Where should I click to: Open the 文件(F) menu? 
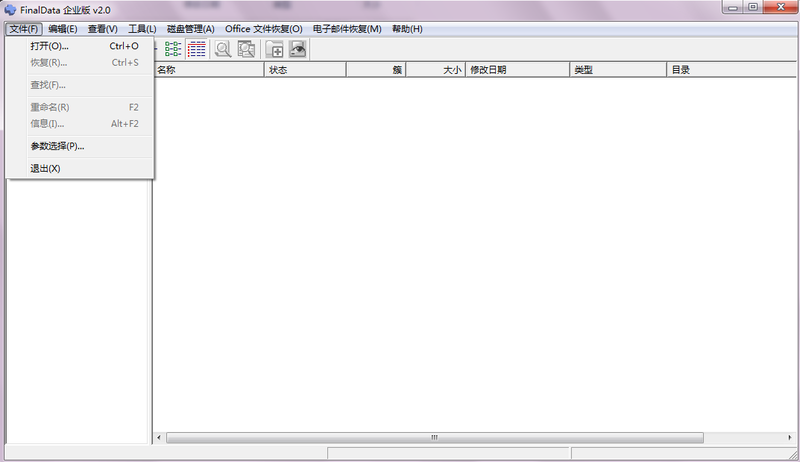[24, 29]
